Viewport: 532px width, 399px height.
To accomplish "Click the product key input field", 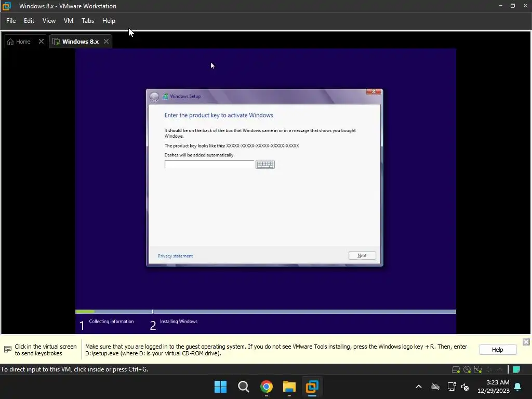I will 209,165.
